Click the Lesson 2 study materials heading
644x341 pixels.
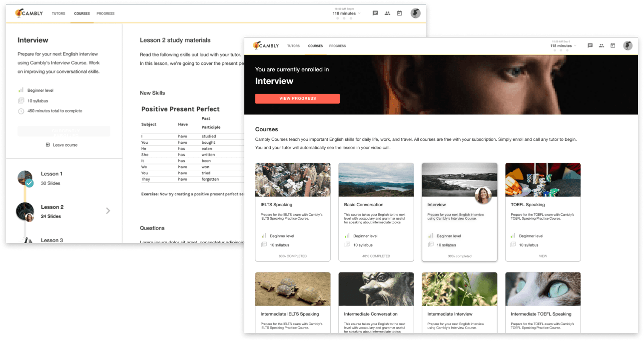pyautogui.click(x=175, y=40)
